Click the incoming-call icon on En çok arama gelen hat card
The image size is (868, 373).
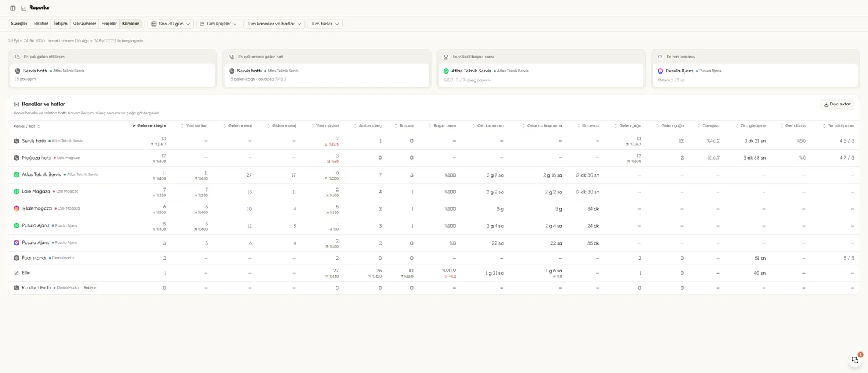(231, 57)
